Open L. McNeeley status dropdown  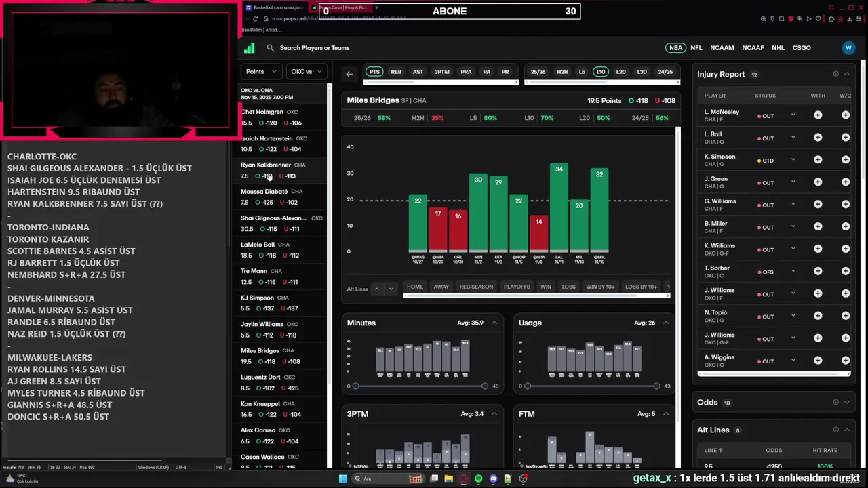point(793,115)
